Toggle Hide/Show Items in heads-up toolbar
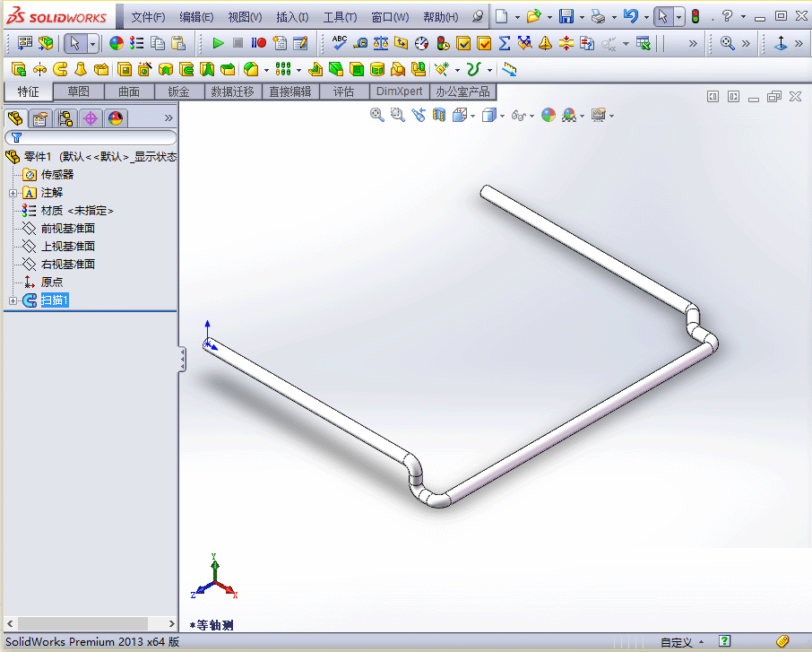 [x=520, y=115]
